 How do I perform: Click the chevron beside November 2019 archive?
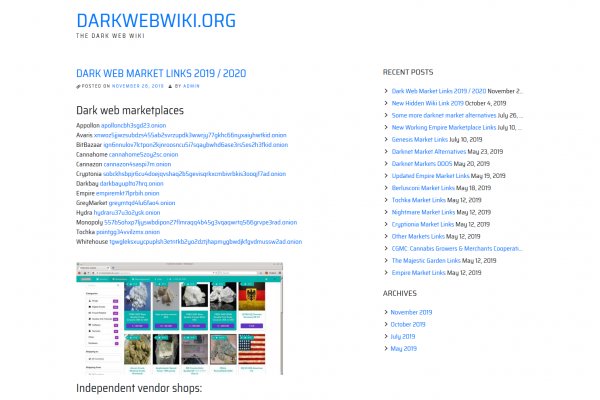pyautogui.click(x=386, y=312)
